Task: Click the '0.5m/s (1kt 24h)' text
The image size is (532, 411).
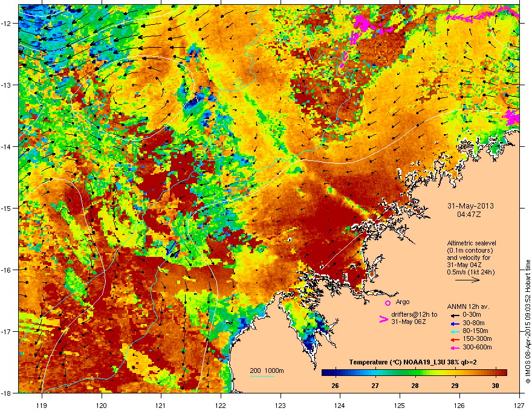Action: click(x=470, y=272)
